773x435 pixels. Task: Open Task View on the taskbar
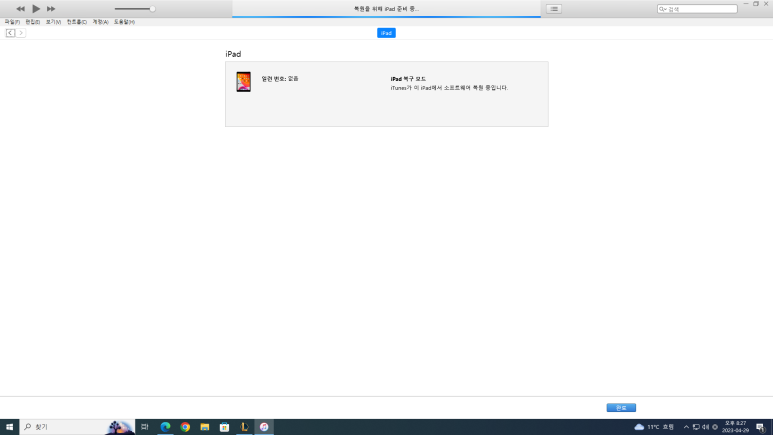144,427
